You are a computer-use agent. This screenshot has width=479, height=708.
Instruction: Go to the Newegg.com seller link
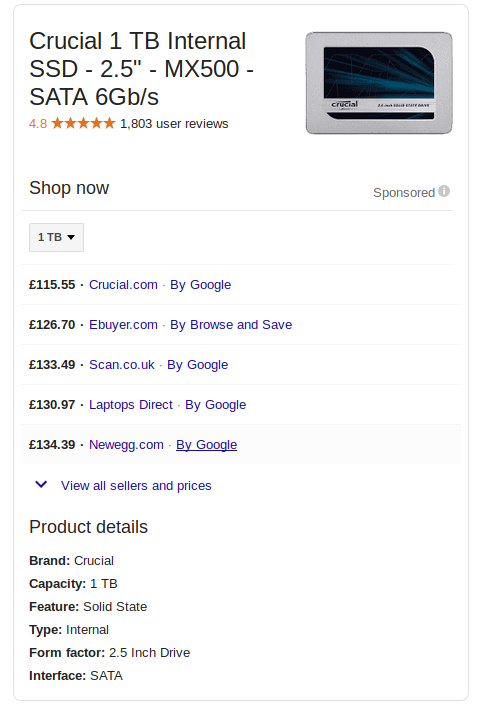[126, 445]
